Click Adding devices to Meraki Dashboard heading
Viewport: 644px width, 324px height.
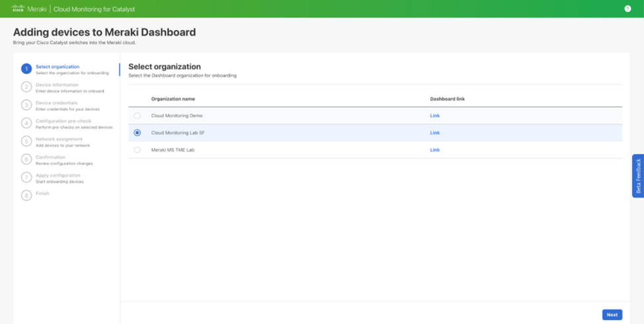tap(104, 32)
